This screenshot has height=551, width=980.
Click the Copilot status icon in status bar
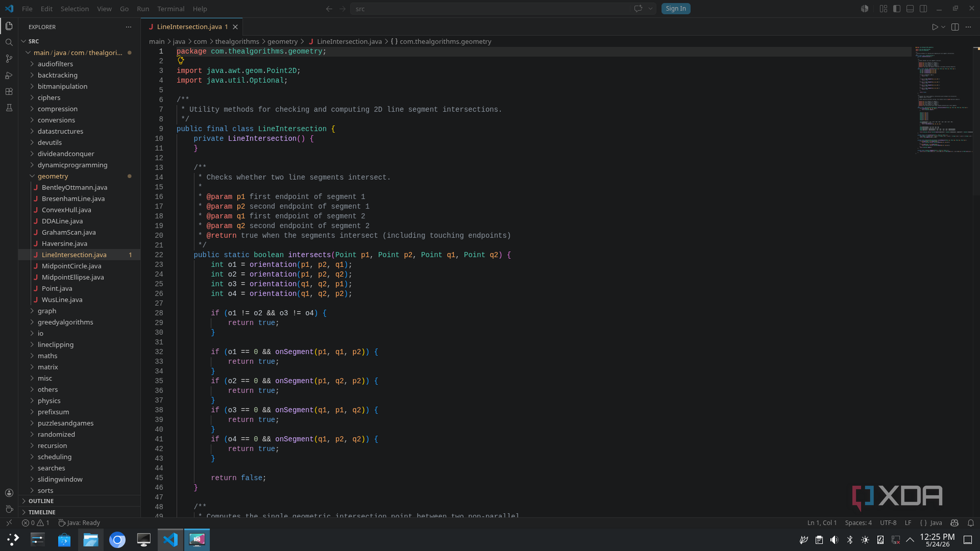point(954,523)
